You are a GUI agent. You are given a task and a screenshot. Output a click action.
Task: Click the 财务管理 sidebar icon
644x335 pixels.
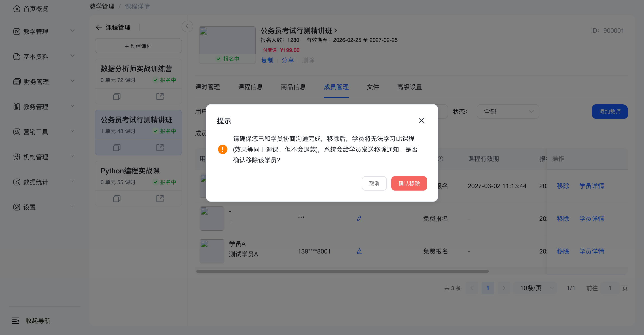[17, 82]
